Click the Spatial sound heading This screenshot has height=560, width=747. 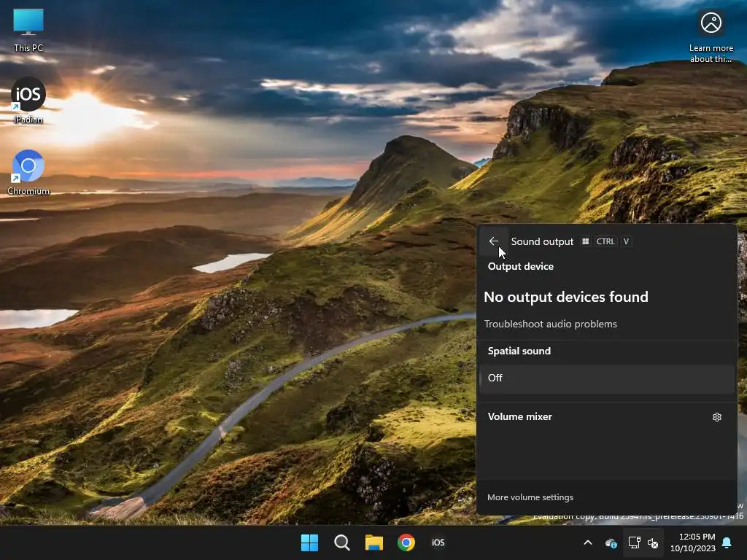519,351
